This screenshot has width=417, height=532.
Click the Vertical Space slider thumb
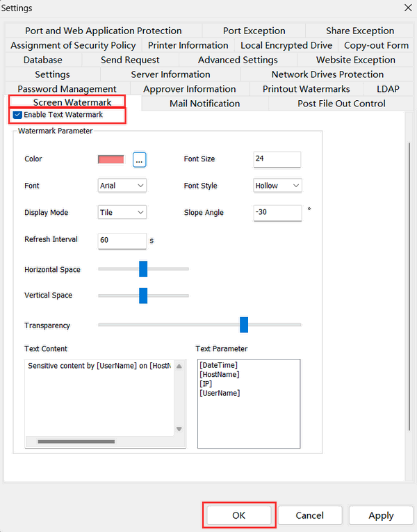click(x=143, y=296)
